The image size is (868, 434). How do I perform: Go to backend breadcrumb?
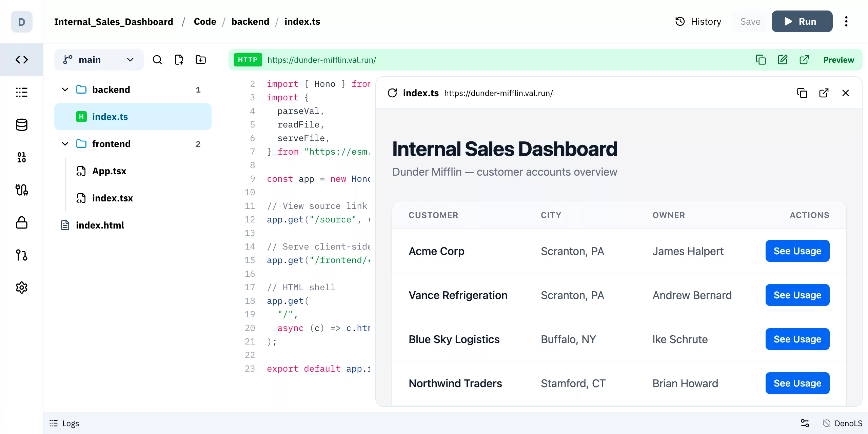tap(250, 22)
